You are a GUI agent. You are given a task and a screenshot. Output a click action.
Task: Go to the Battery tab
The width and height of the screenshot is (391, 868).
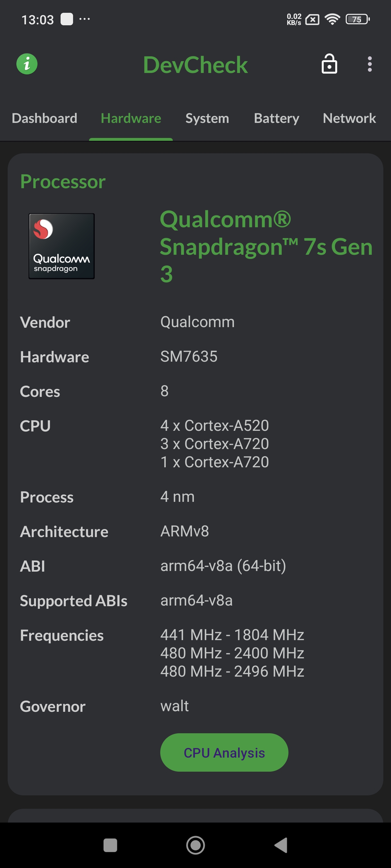(276, 118)
